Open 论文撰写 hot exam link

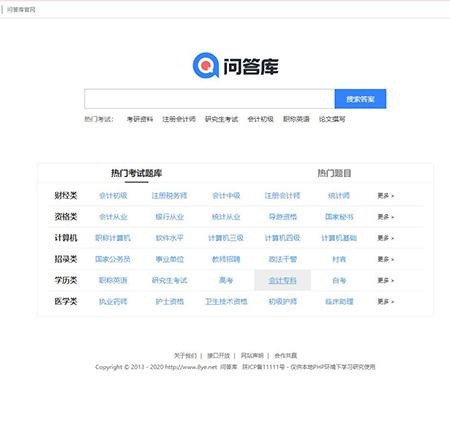click(x=332, y=119)
